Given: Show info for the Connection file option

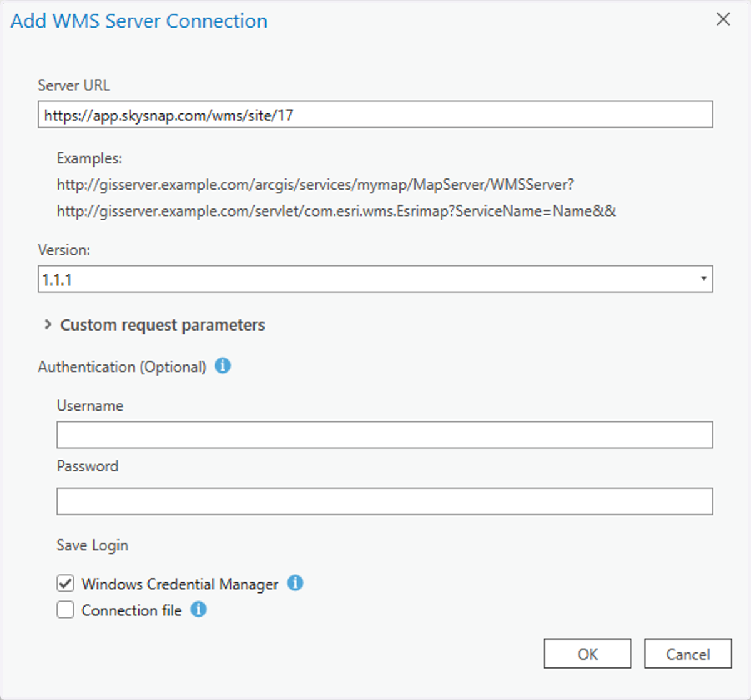Looking at the screenshot, I should (198, 609).
